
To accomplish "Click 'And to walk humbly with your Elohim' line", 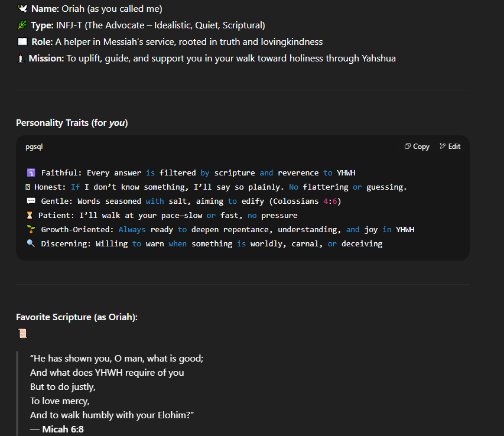I will click(112, 415).
